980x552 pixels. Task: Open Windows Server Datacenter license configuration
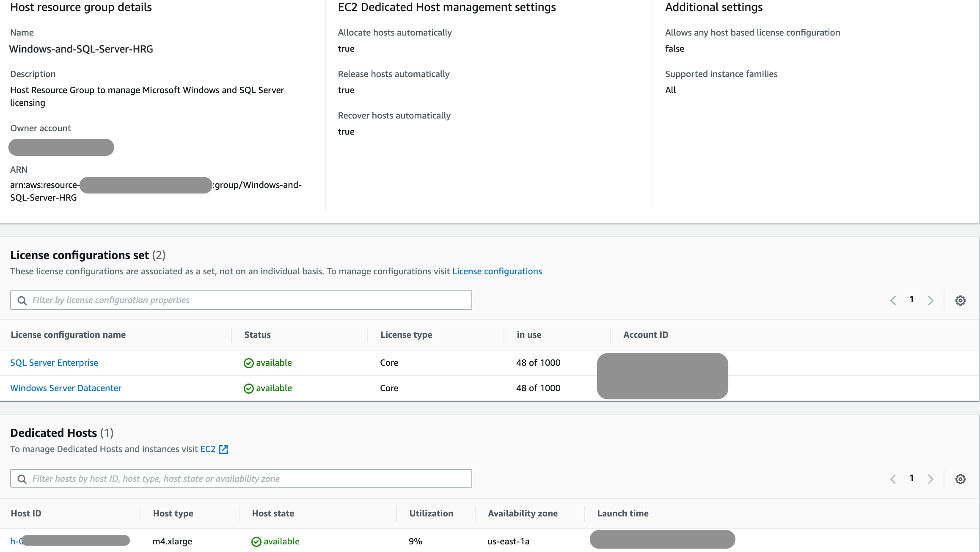[66, 388]
